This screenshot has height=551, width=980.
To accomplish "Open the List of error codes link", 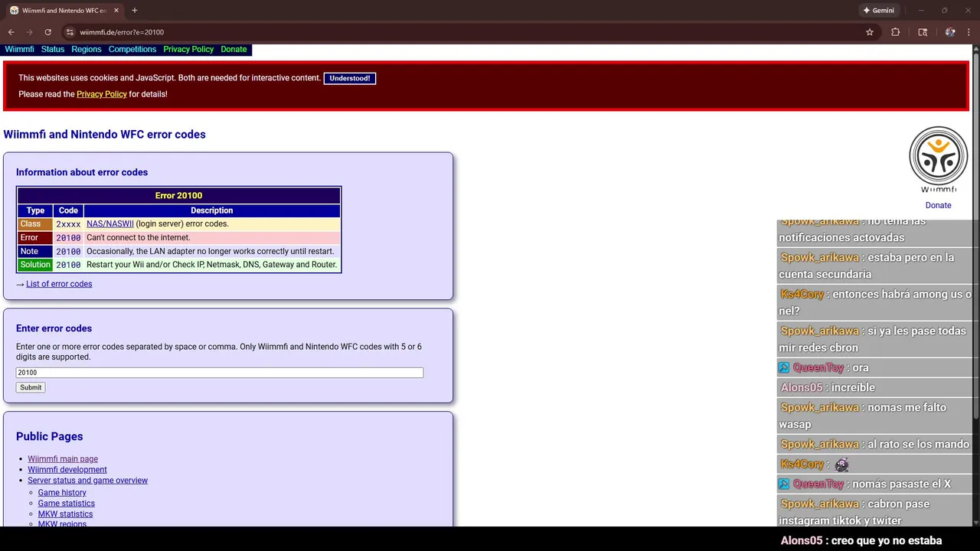I will pyautogui.click(x=59, y=284).
